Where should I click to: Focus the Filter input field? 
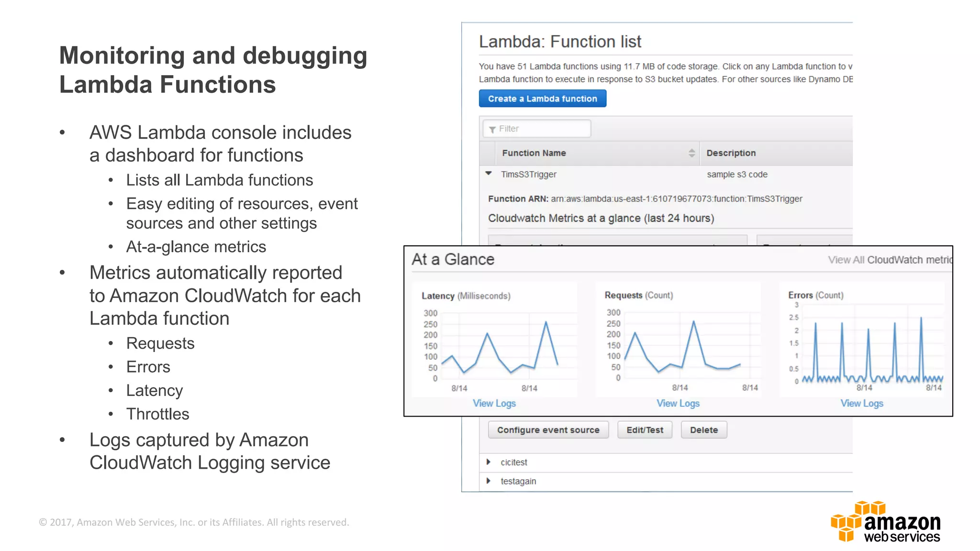(x=537, y=129)
